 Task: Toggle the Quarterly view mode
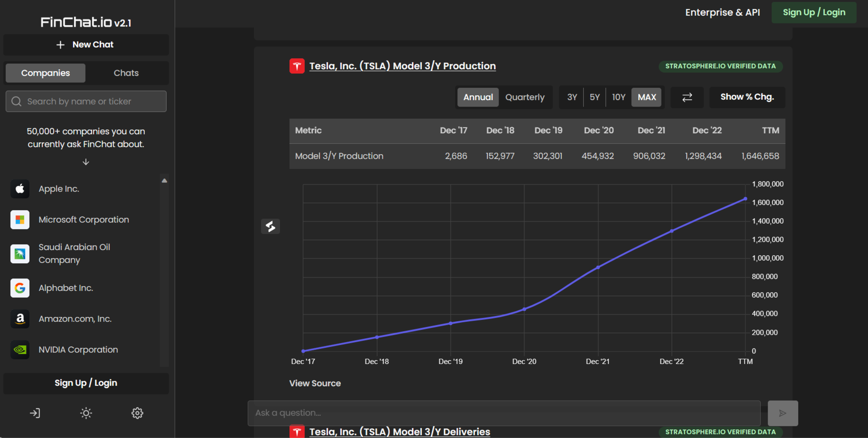(x=524, y=97)
